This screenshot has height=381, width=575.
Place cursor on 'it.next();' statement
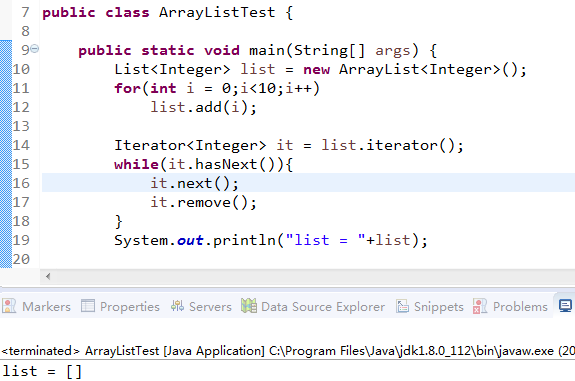click(x=194, y=183)
